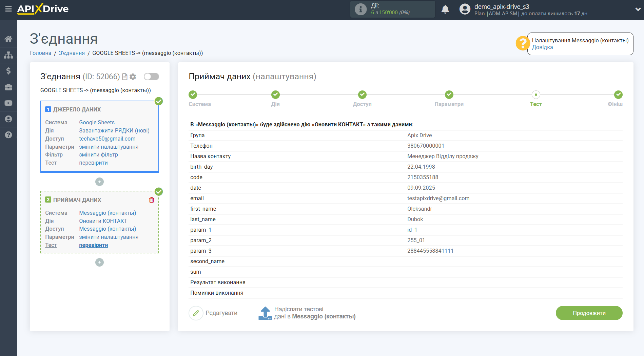Viewport: 644px width, 356px height.
Task: Add a step below the data source block
Action: pyautogui.click(x=99, y=182)
